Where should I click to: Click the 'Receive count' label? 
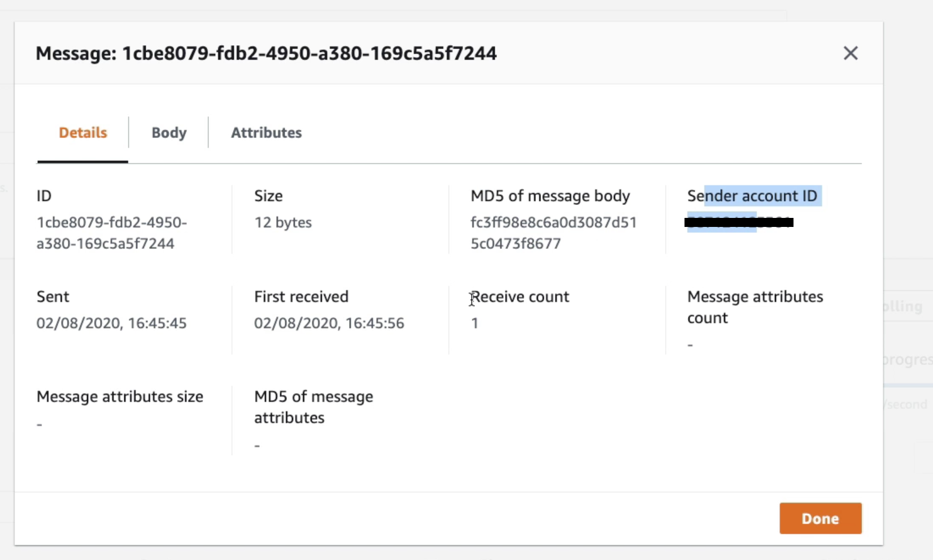tap(520, 296)
